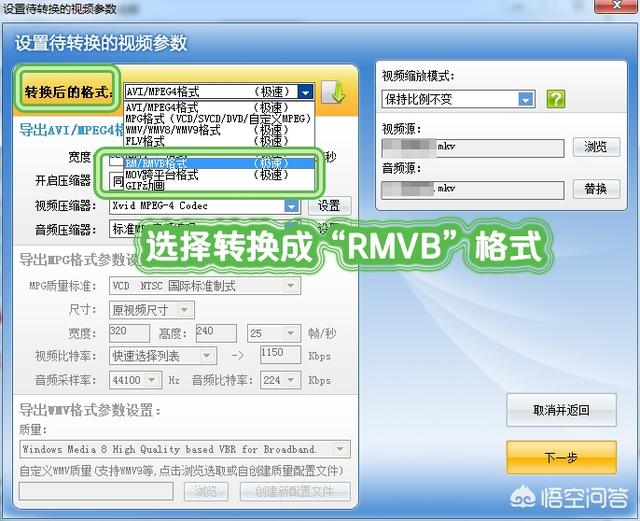Image resolution: width=640 pixels, height=521 pixels.
Task: Click the 转换后的格式 label
Action: click(x=68, y=91)
